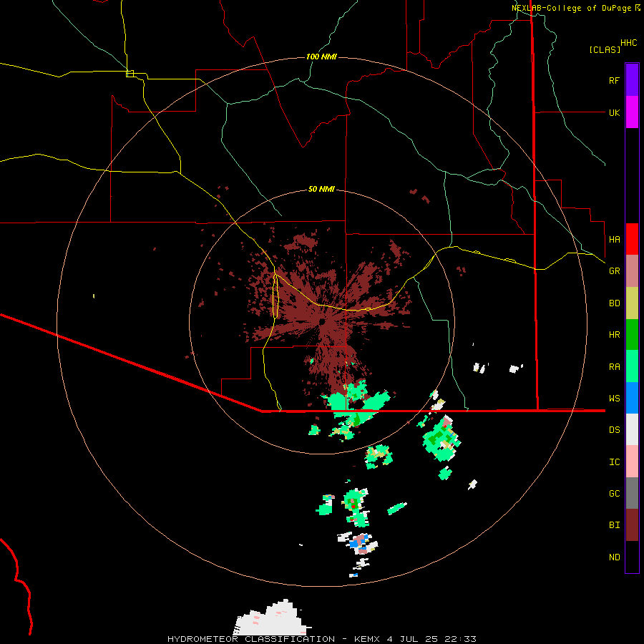Click the HR legend label
Screen dimensions: 644x644
614,335
